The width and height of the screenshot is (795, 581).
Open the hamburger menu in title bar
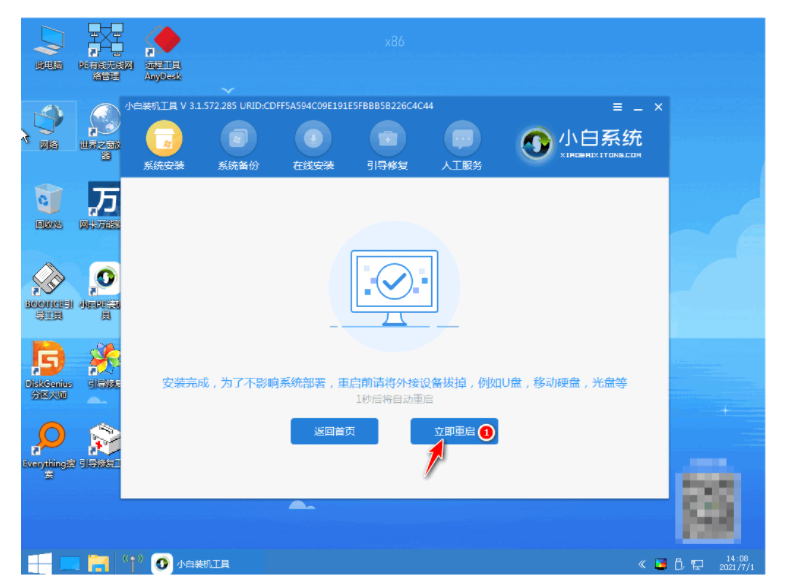click(x=617, y=107)
